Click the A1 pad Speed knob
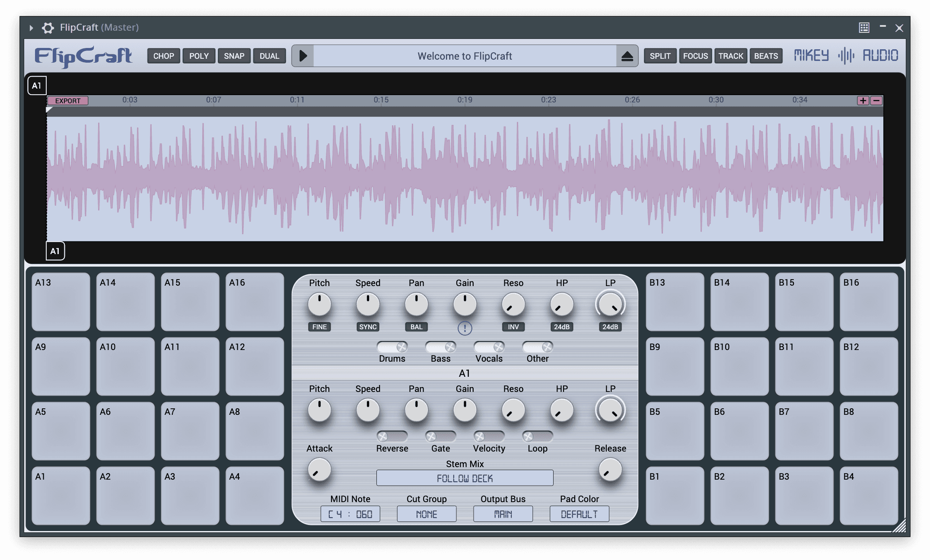The image size is (930, 560). (368, 410)
